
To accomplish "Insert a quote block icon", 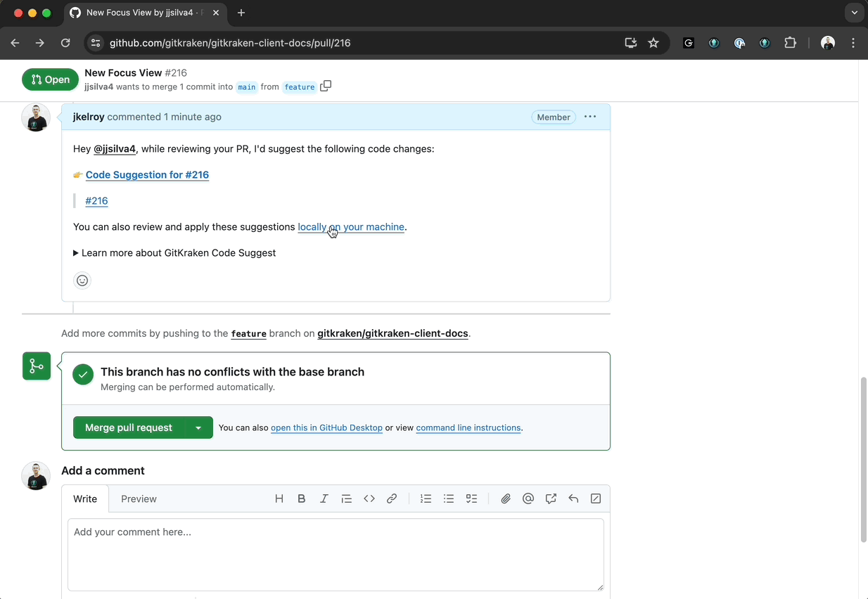I will pyautogui.click(x=347, y=498).
